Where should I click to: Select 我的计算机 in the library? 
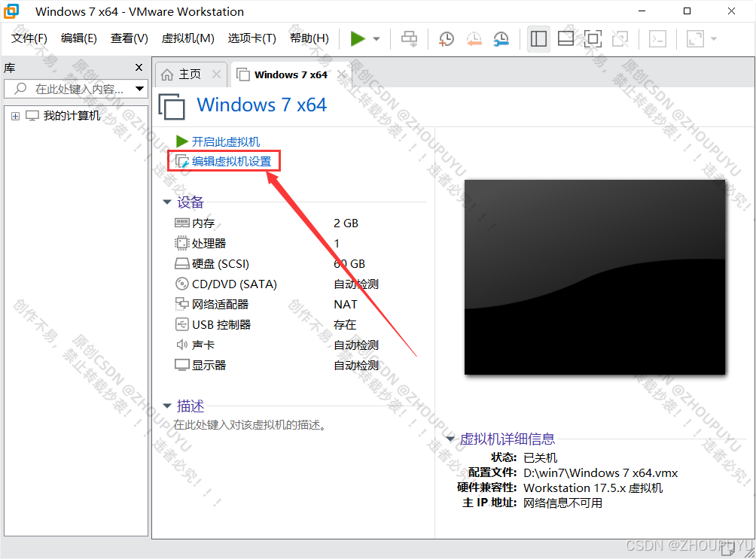pyautogui.click(x=72, y=116)
